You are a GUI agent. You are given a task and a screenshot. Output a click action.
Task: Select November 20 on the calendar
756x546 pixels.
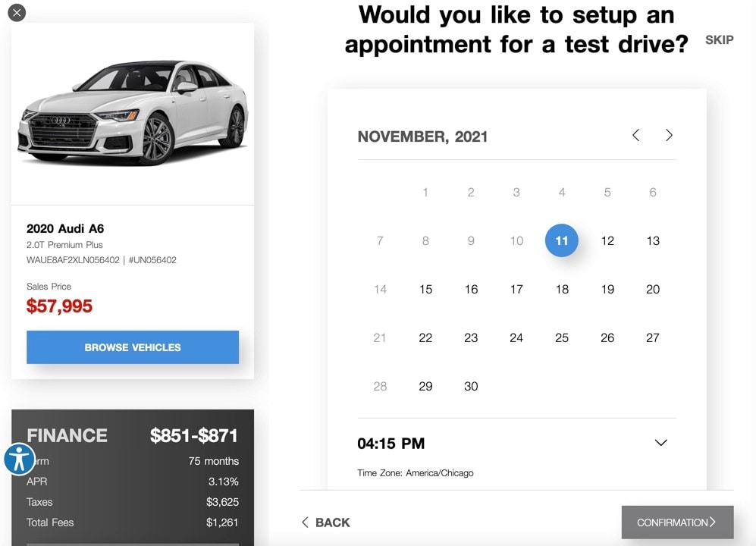653,290
